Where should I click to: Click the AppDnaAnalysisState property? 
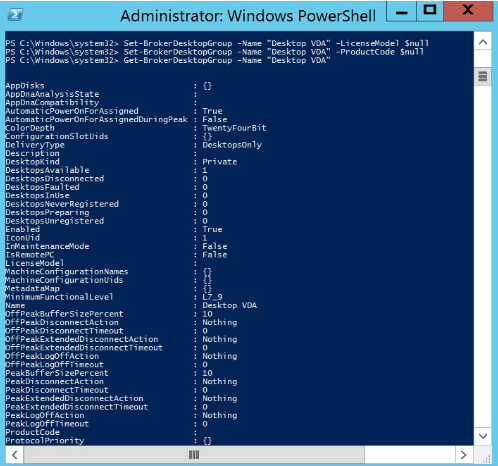point(52,94)
